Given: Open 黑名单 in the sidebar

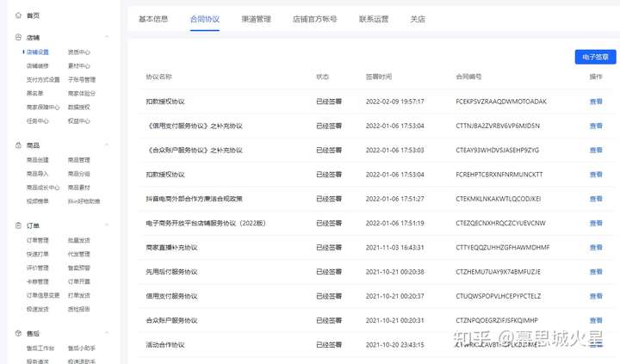Looking at the screenshot, I should click(x=34, y=93).
